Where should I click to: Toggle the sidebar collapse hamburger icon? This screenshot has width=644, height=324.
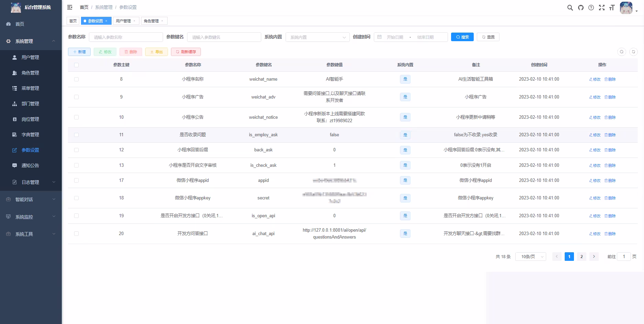[x=70, y=7]
